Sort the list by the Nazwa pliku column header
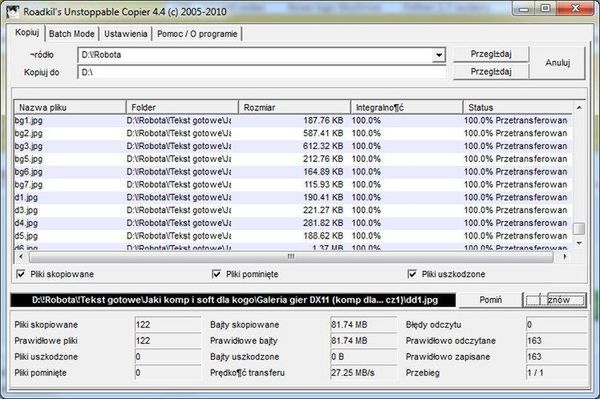Viewport: 600px width, 399px height. (x=70, y=107)
